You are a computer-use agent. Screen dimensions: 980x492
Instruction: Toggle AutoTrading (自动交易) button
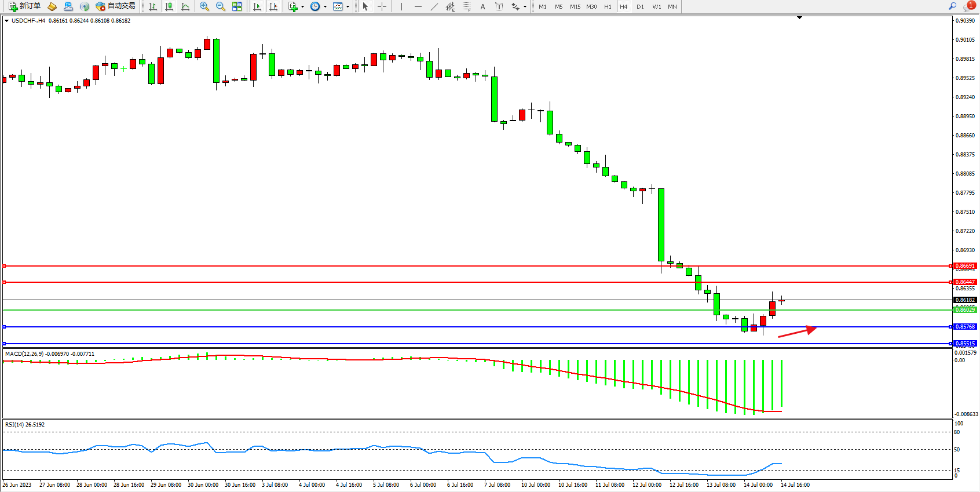[x=116, y=6]
